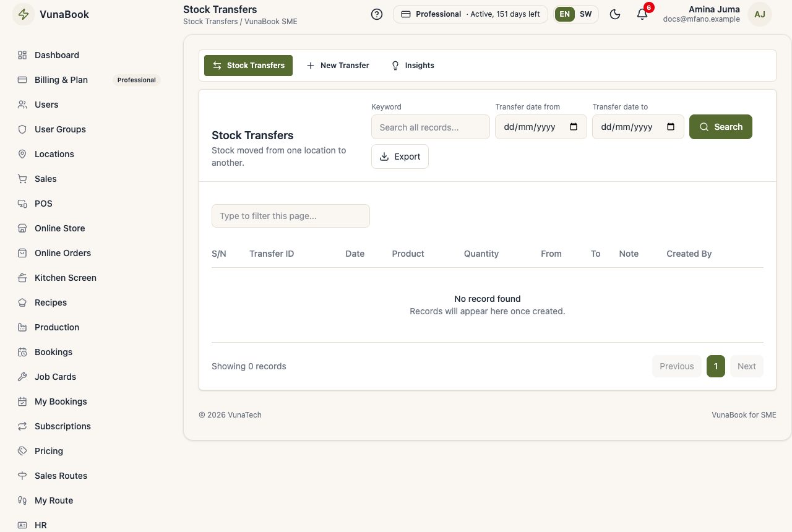Switch language to EN
This screenshot has width=792, height=532.
click(564, 14)
